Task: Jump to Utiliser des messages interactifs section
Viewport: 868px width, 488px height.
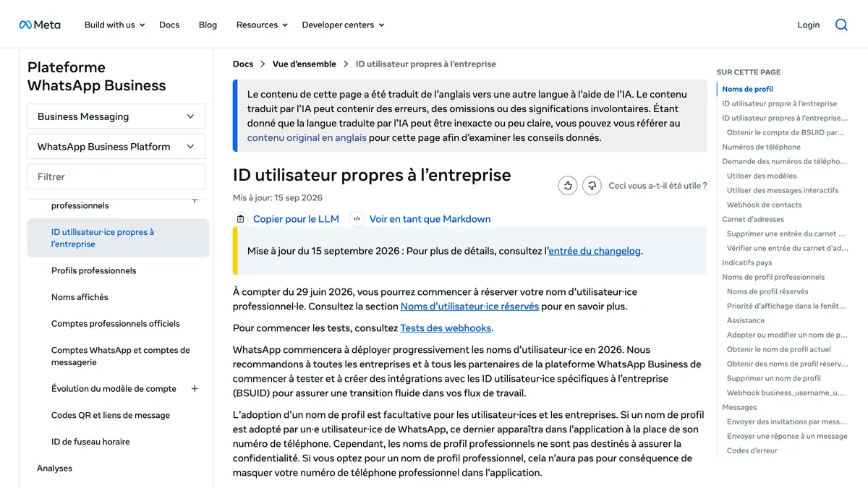Action: click(783, 190)
